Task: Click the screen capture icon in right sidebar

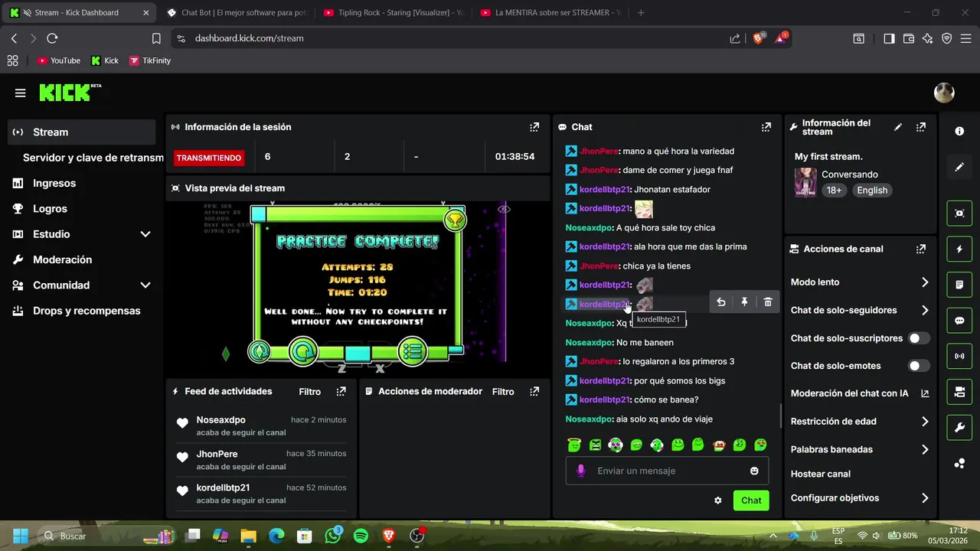Action: pyautogui.click(x=959, y=213)
